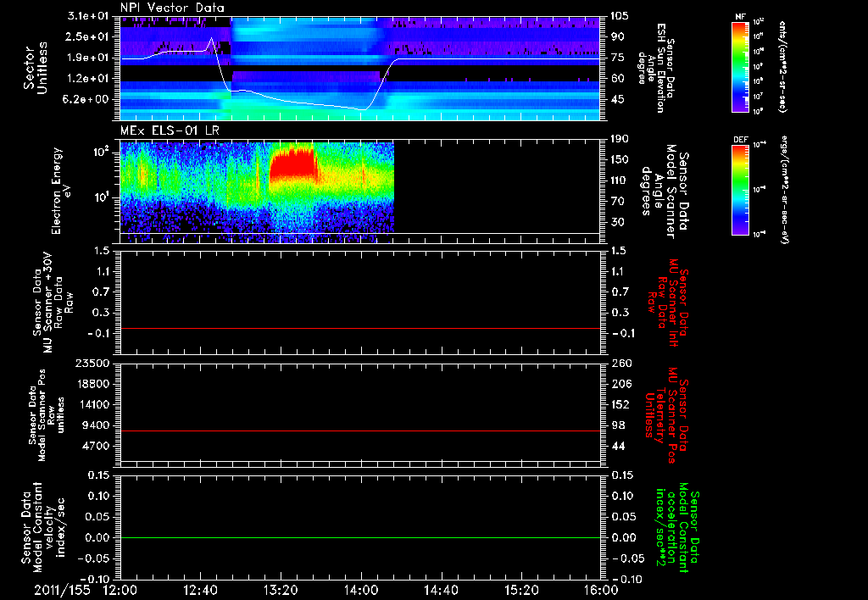
Task: Click the 14:40 time tick label
Action: 441,590
